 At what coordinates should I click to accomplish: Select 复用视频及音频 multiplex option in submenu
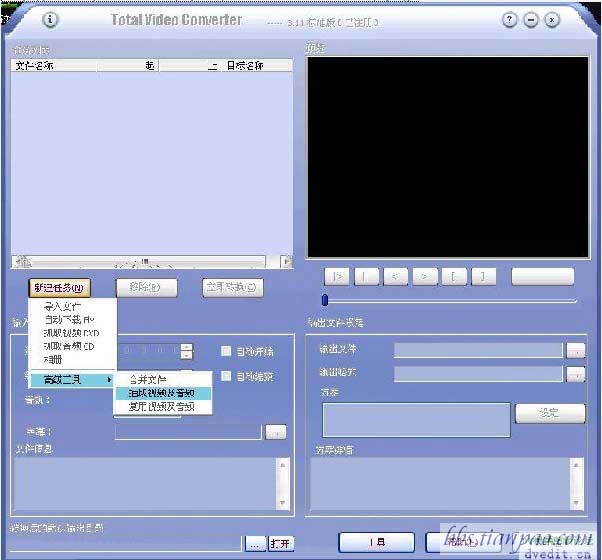163,406
